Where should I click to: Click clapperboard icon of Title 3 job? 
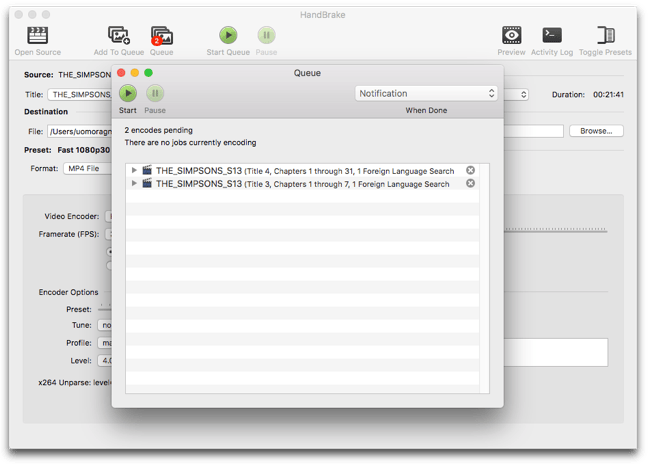(x=147, y=183)
